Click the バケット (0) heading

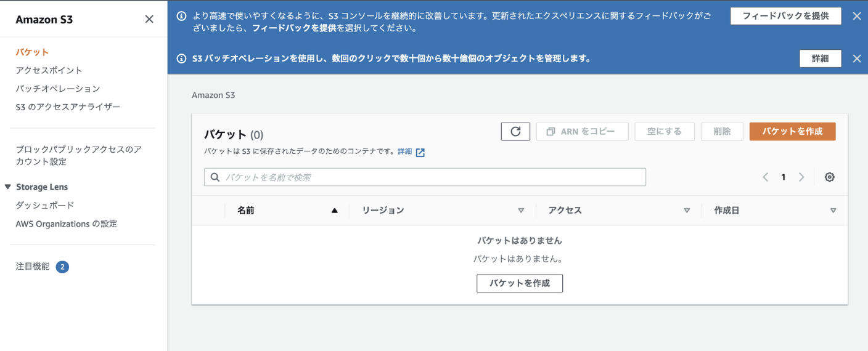coord(234,135)
